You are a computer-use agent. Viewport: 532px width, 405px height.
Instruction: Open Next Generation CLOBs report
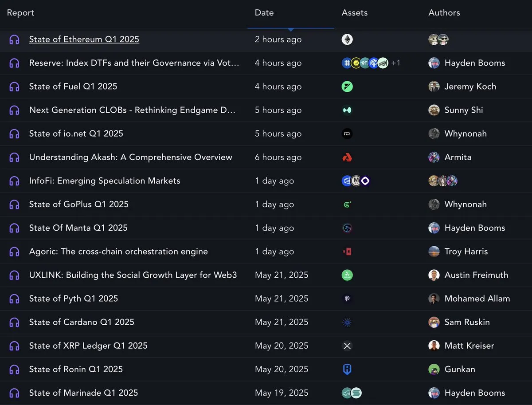[133, 110]
